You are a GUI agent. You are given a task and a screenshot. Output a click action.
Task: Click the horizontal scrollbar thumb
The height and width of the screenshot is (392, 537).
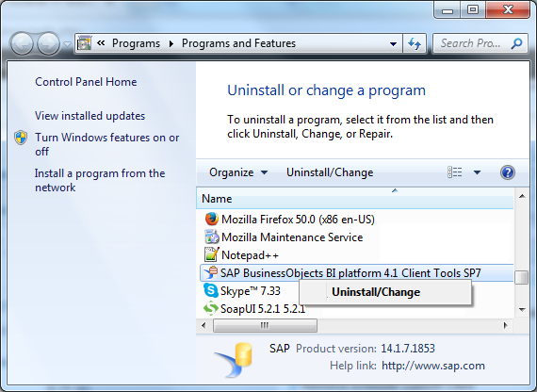[x=265, y=325]
